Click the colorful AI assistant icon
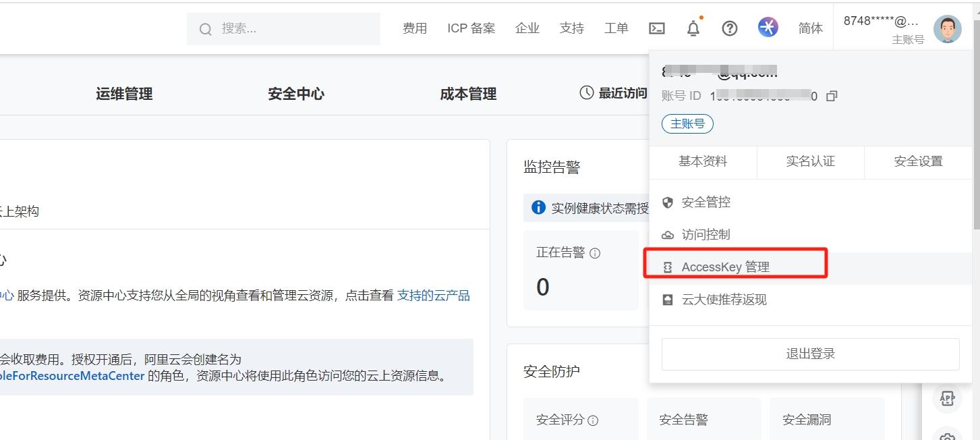Image resolution: width=980 pixels, height=440 pixels. (768, 28)
